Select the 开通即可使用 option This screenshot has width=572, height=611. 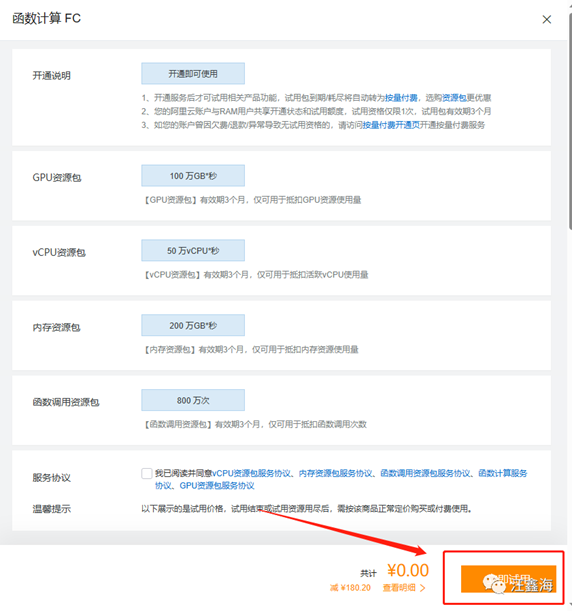(193, 74)
